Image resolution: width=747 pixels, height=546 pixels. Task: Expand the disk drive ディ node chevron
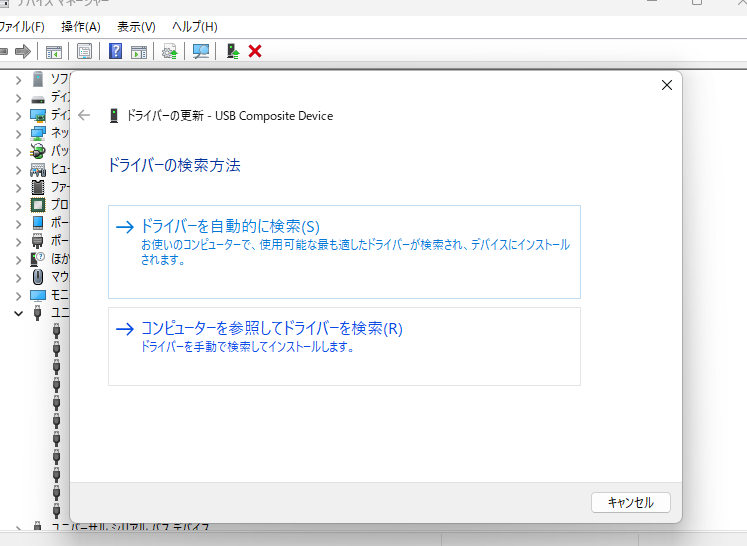tap(18, 98)
